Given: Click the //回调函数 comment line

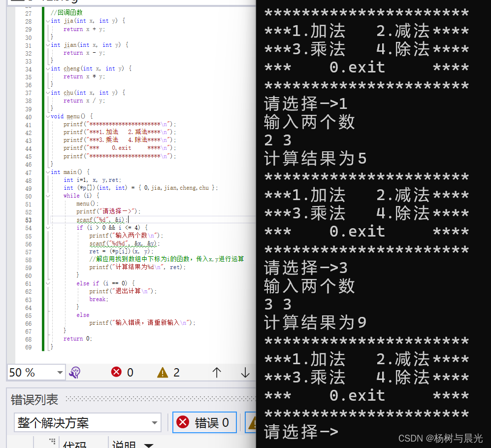Looking at the screenshot, I should click(66, 12).
